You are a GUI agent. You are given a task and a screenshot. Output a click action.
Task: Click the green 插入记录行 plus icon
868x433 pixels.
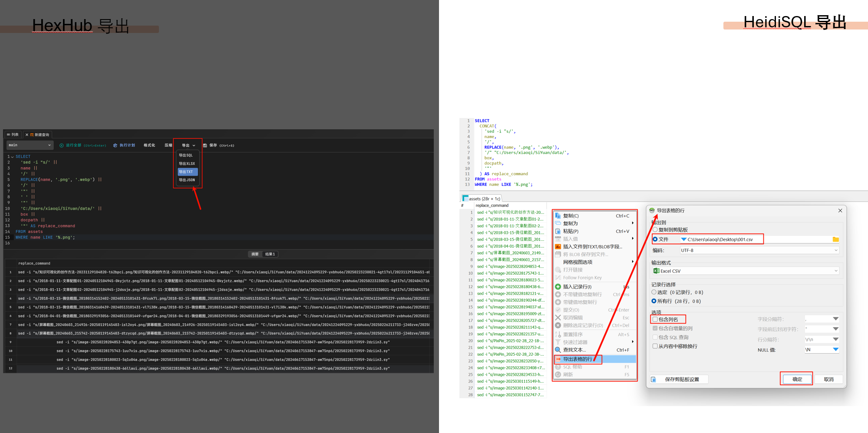pos(558,287)
